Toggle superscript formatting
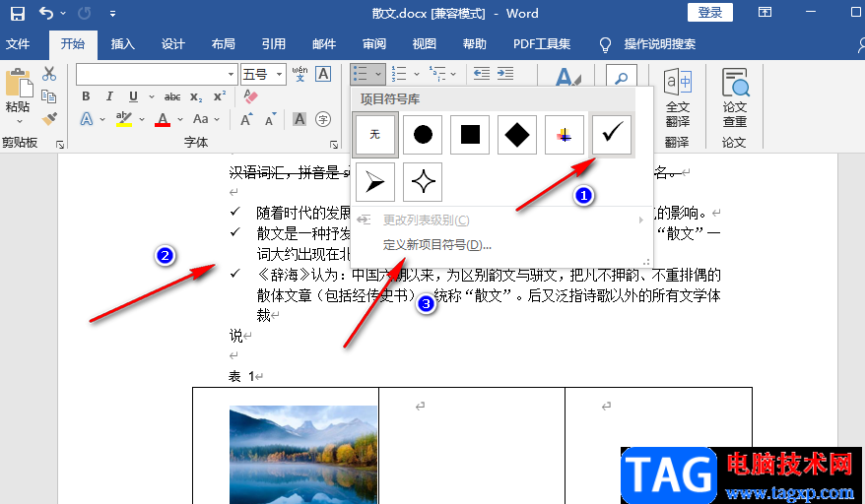Viewport: 865px width, 504px height. coord(220,96)
